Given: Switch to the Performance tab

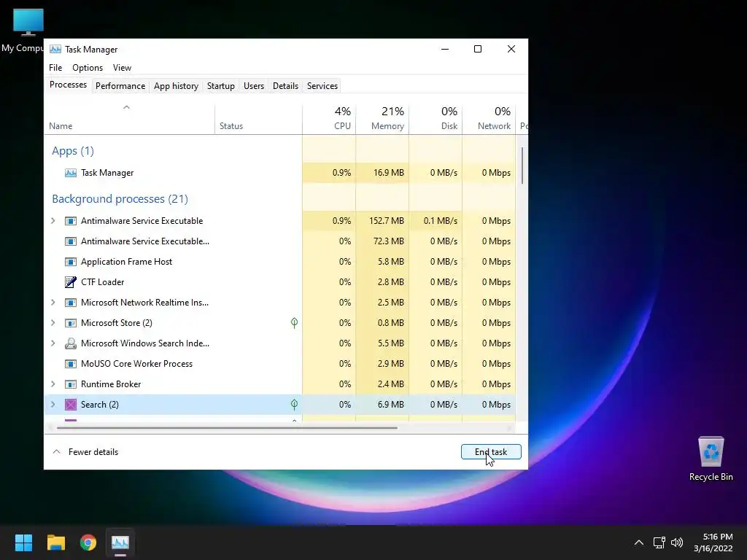Looking at the screenshot, I should tap(120, 86).
